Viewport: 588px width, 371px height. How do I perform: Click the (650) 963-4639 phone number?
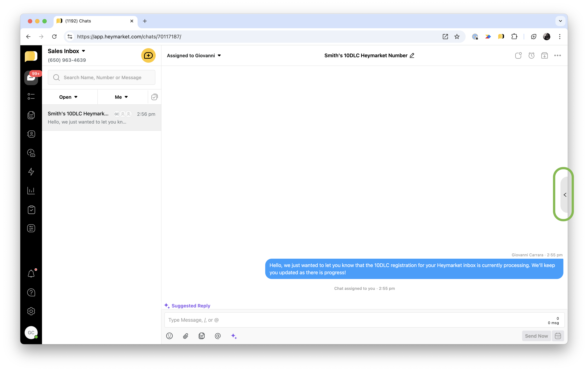pyautogui.click(x=67, y=60)
